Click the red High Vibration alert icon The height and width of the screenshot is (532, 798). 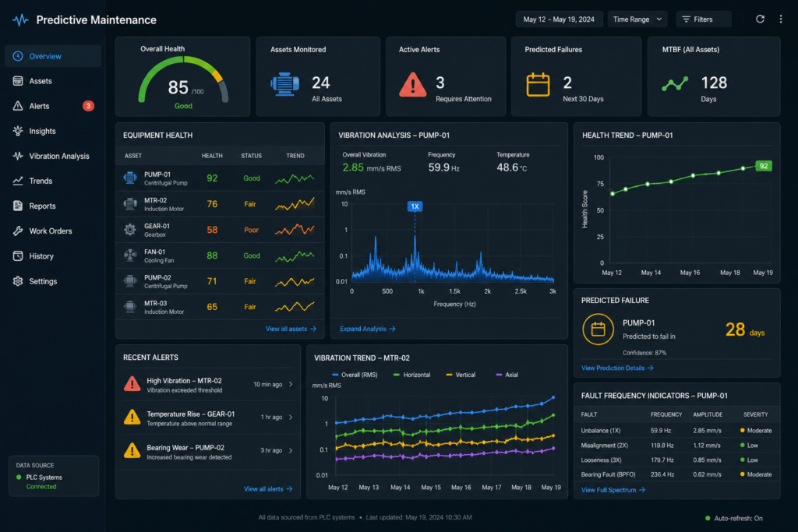(132, 384)
